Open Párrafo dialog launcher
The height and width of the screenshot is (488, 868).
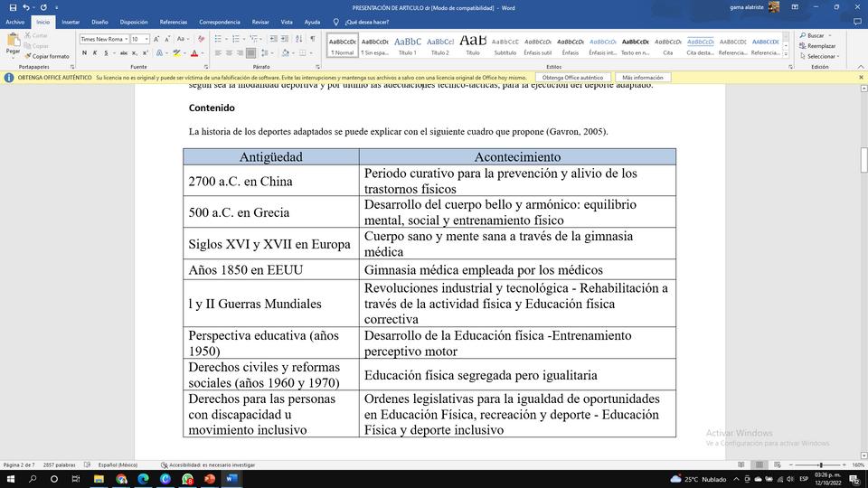pos(317,67)
